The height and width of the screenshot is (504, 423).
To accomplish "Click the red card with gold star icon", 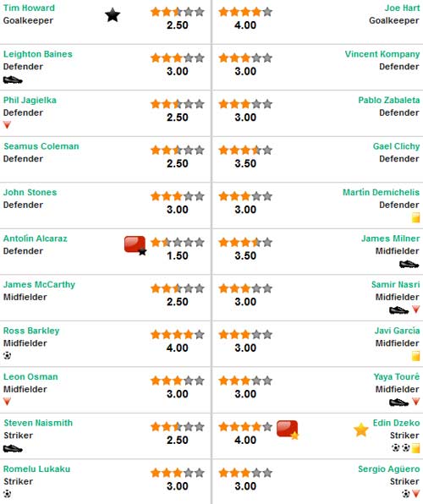I will pos(288,430).
